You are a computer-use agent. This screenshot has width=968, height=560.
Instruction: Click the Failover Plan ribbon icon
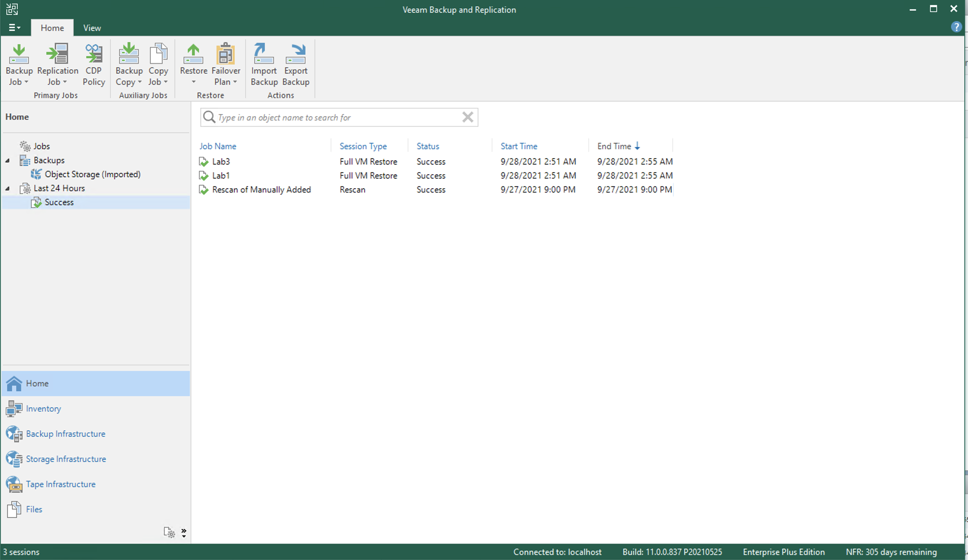(226, 53)
